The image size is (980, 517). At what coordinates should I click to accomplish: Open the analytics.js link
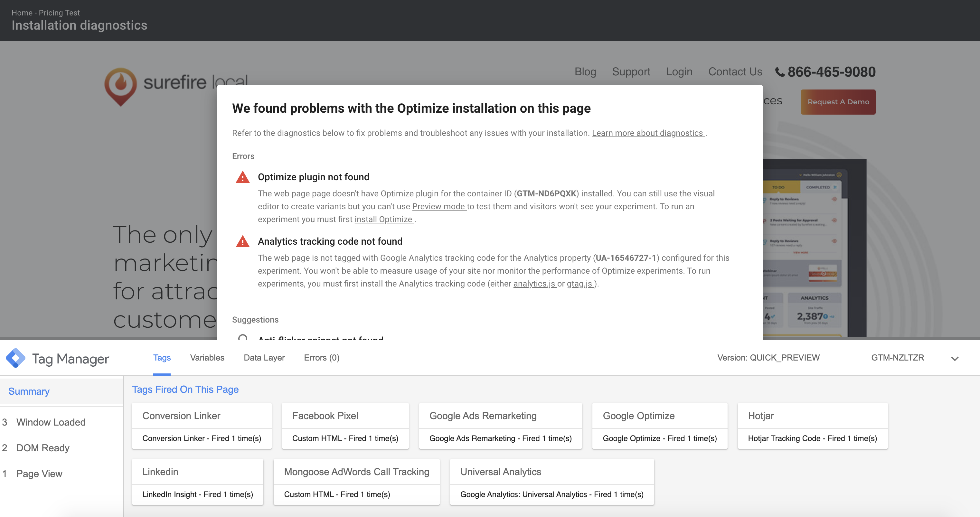pyautogui.click(x=534, y=284)
